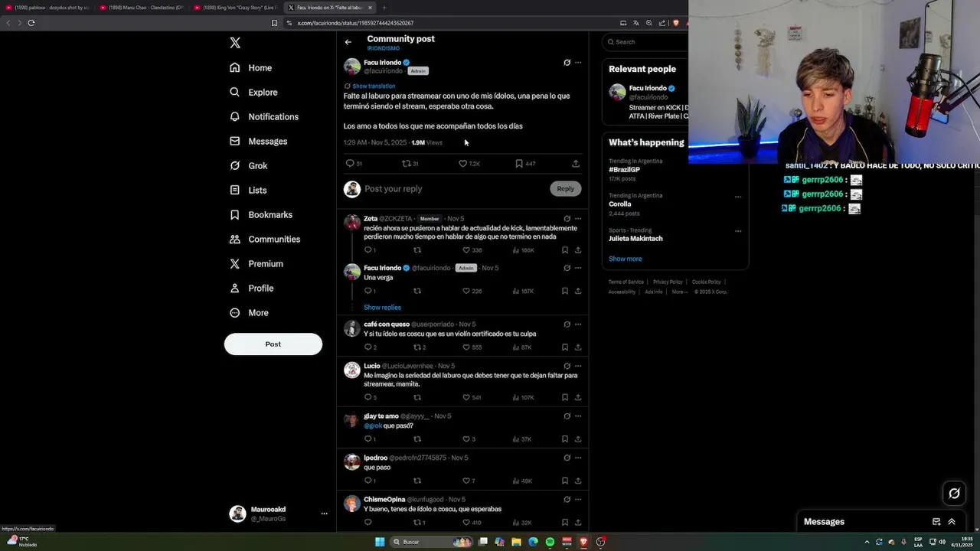Click the Post your reply field
This screenshot has height=551, width=980.
pos(455,189)
